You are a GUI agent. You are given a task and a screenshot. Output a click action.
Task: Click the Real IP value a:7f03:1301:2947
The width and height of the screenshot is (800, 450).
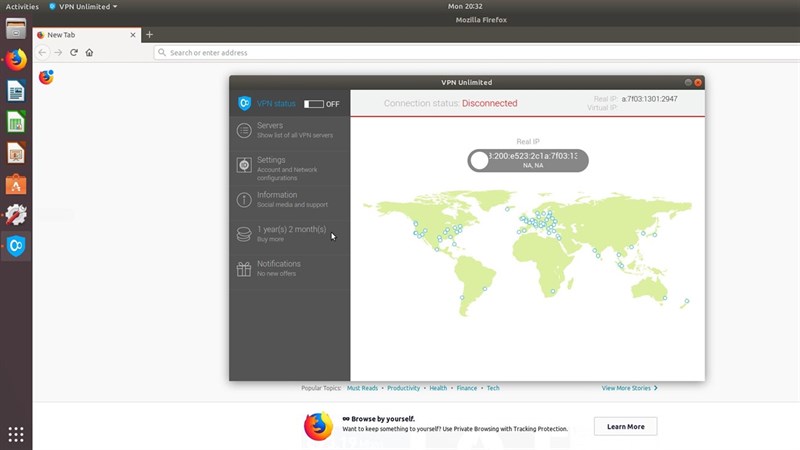click(649, 99)
